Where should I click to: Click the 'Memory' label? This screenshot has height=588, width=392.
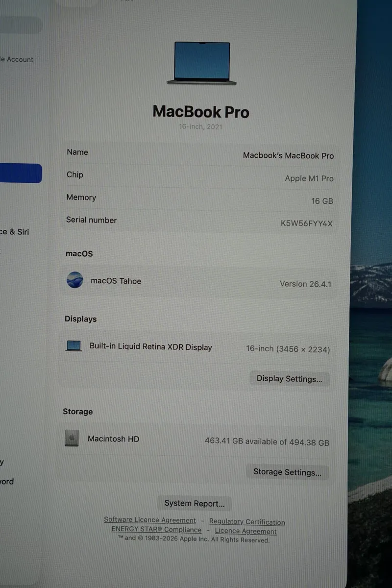[x=81, y=197]
